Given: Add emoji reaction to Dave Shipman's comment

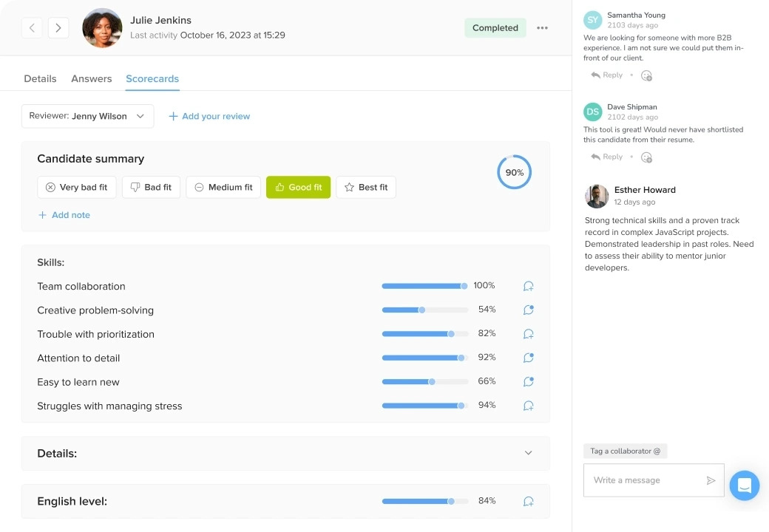Looking at the screenshot, I should pos(646,157).
